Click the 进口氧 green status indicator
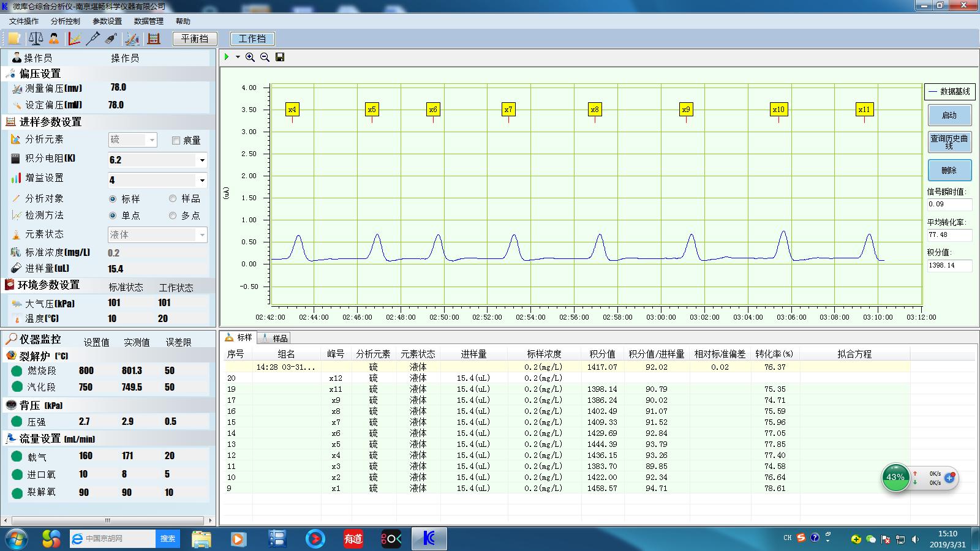The width and height of the screenshot is (980, 551). click(x=17, y=474)
